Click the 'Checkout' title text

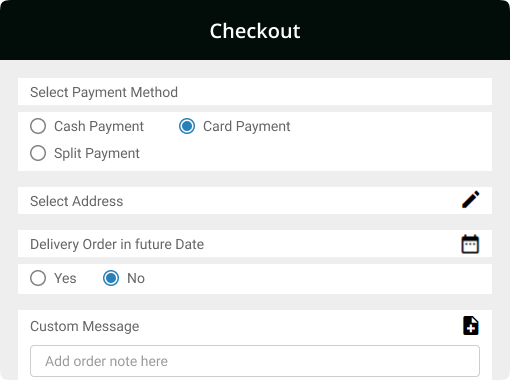[255, 31]
